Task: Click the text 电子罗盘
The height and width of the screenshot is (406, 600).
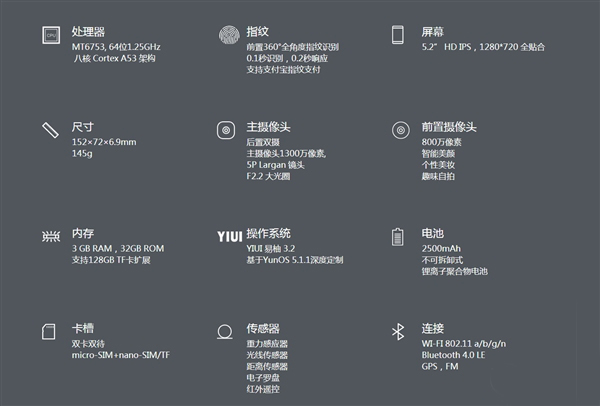Action: pyautogui.click(x=263, y=378)
